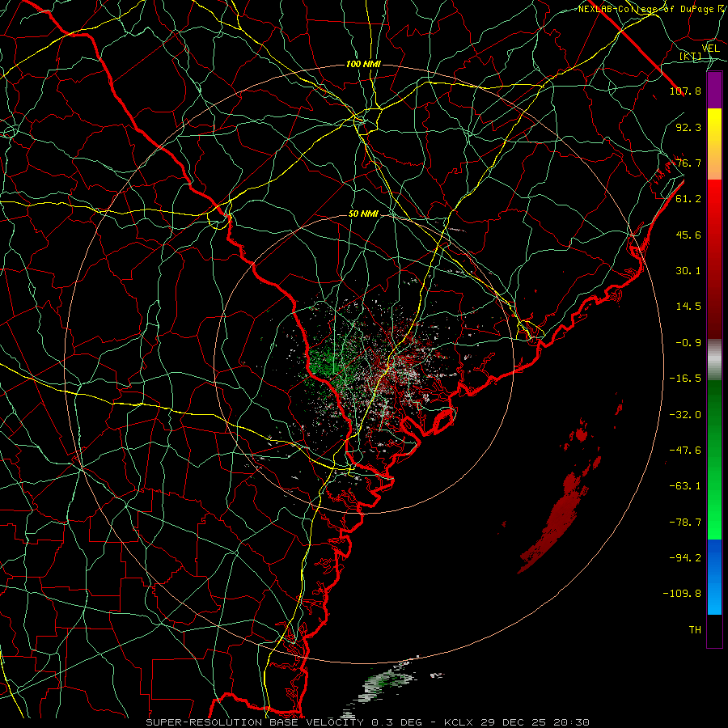
Task: Click the -0.9 velocity scale value
Action: point(688,343)
